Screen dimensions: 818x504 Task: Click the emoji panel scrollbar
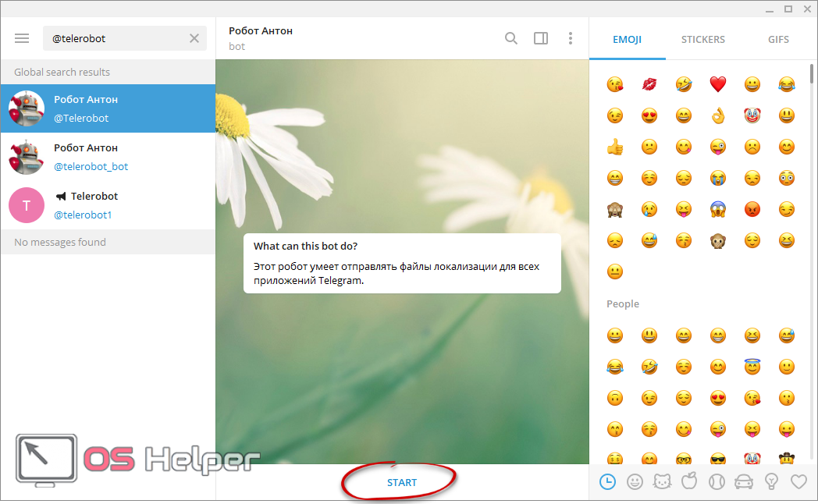(x=812, y=73)
